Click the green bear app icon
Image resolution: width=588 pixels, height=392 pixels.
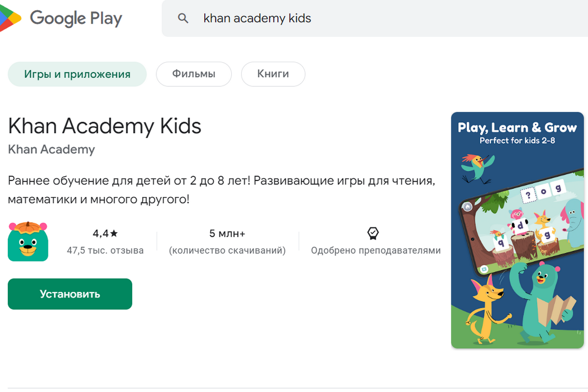pos(28,241)
